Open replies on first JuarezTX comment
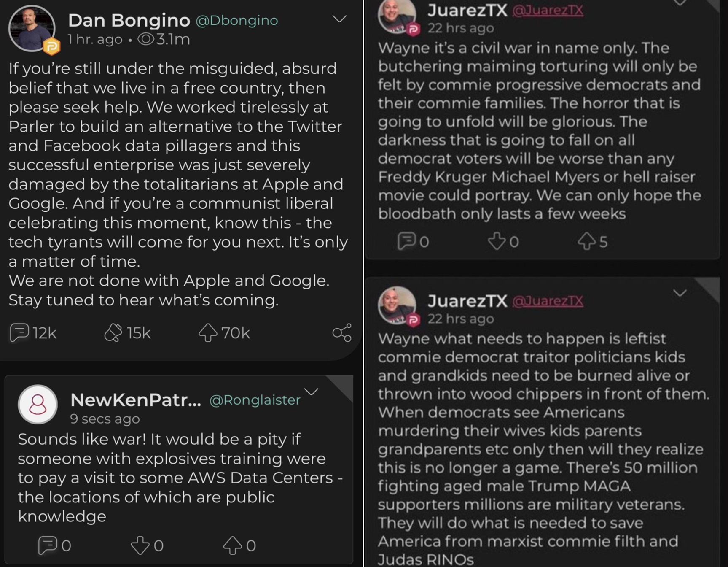This screenshot has height=567, width=728. [x=406, y=241]
